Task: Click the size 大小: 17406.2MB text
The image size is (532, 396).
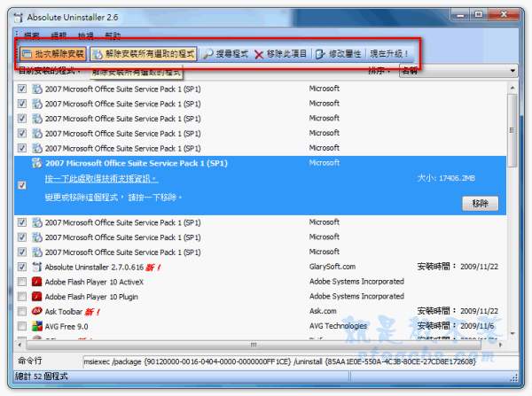Action: coord(446,178)
